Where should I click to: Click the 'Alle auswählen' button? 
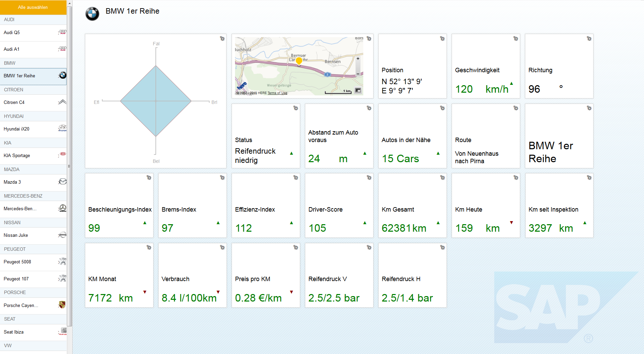point(33,7)
